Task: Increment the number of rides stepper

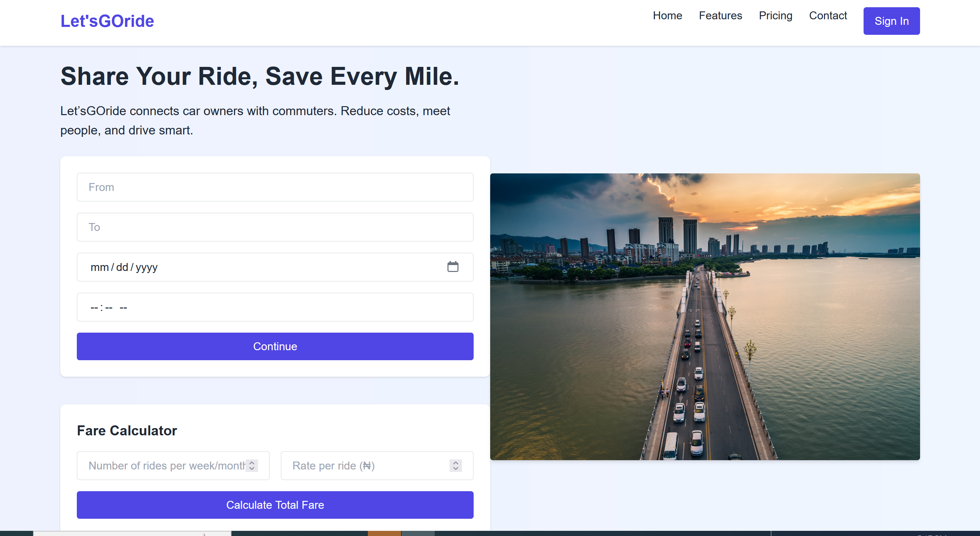Action: coord(252,463)
